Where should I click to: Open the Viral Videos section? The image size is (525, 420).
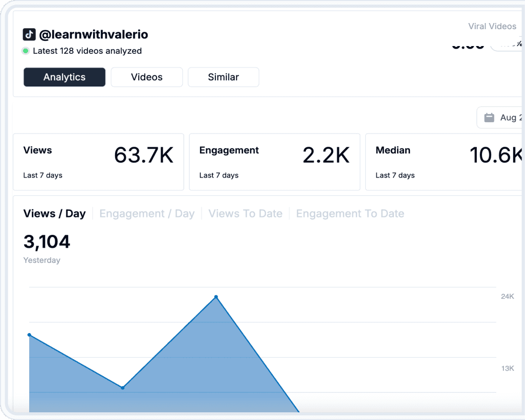[x=492, y=26]
